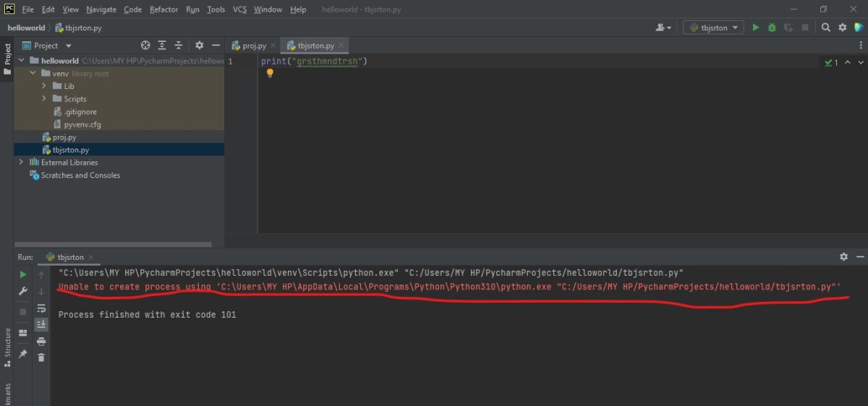Screen dimensions: 868x406
Task: Expand External Libraries node
Action: 22,162
